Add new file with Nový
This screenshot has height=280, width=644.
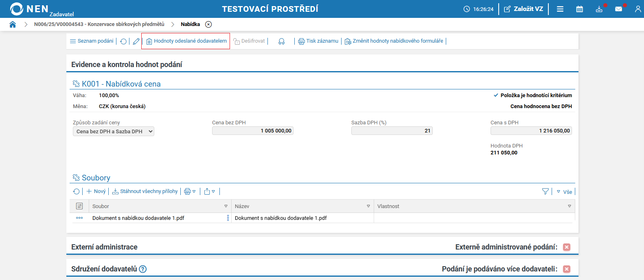point(96,191)
